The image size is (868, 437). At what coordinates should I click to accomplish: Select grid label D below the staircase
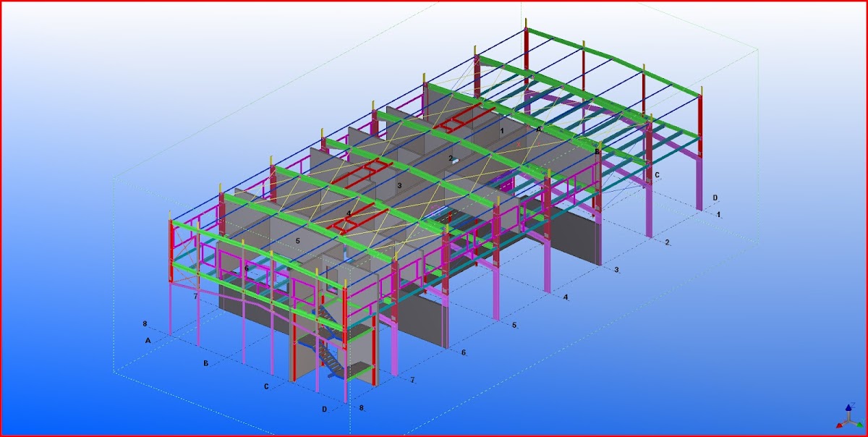pyautogui.click(x=325, y=410)
